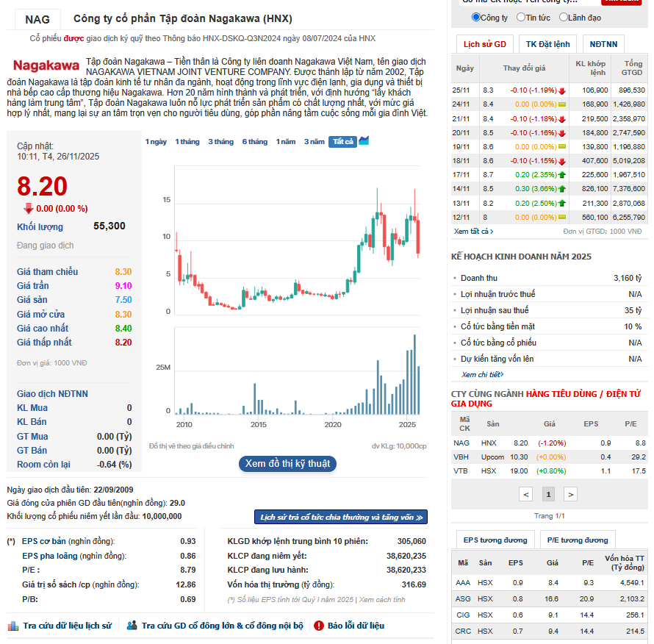Viewport: 654px width, 644px height.
Task: Click Xem chi tiết under business plan
Action: pyautogui.click(x=482, y=375)
